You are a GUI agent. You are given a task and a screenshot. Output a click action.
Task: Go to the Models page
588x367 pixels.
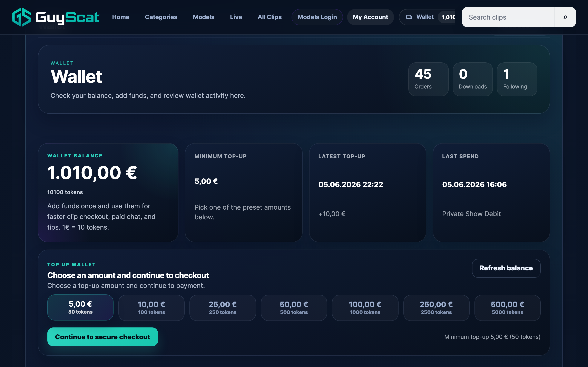tap(204, 17)
